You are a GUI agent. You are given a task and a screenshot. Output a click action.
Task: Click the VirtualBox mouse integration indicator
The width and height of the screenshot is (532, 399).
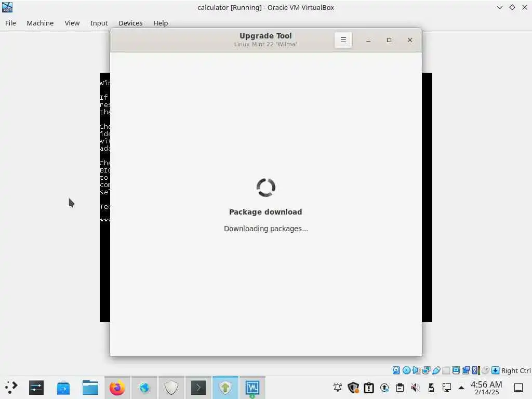[486, 370]
